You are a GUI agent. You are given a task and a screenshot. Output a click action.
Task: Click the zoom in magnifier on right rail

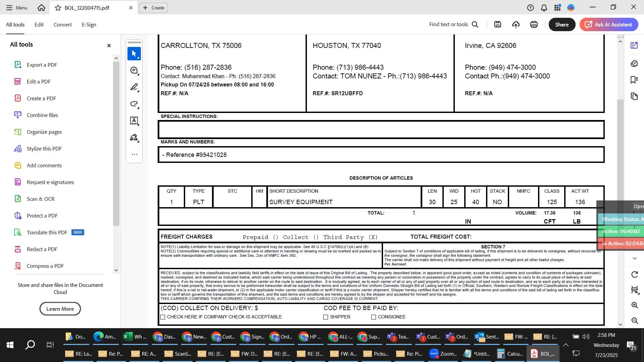click(635, 305)
